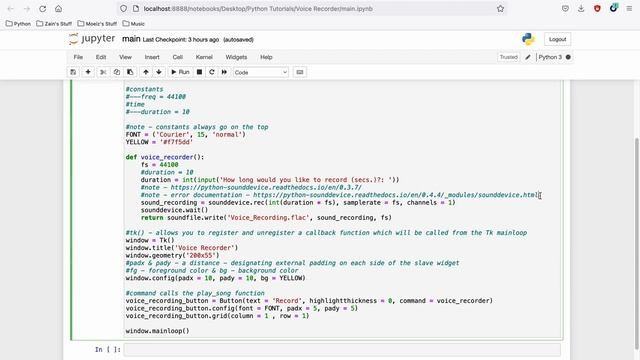Screen dimensions: 640x360
Task: Open the Cell menu
Action: pyautogui.click(x=178, y=57)
